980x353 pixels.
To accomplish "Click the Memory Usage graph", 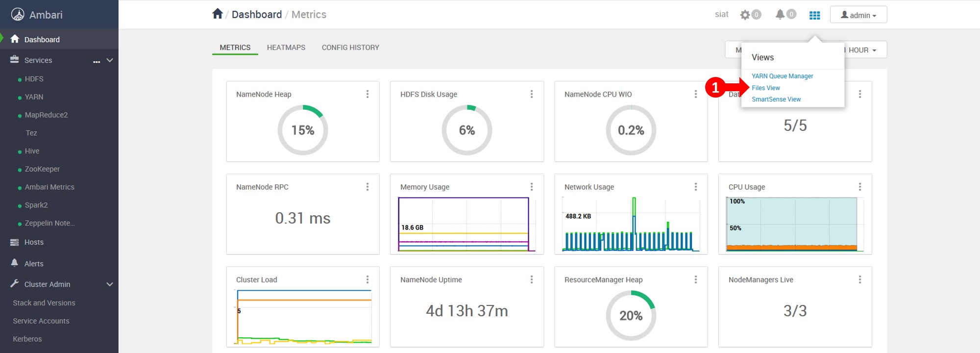I will (x=464, y=224).
